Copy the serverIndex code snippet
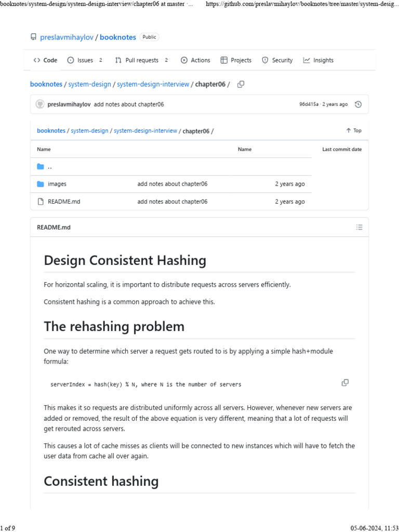399x532 pixels. tap(345, 383)
